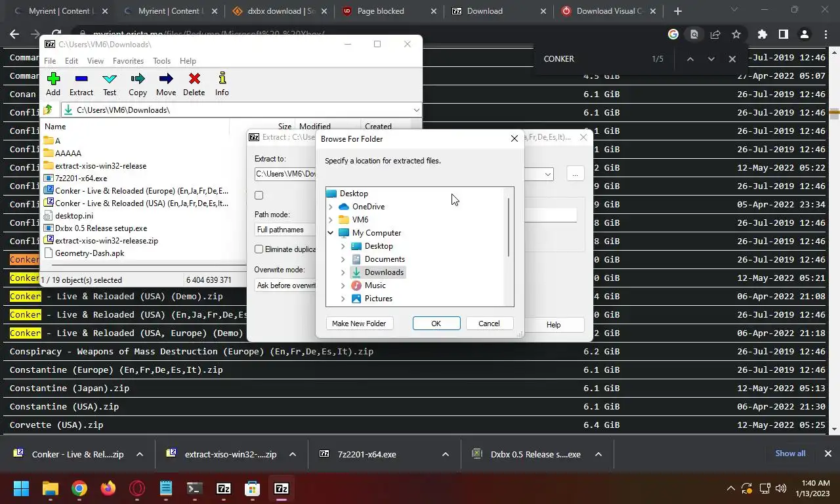Expand Desktop node under My Computer
This screenshot has height=504, width=840.
tap(343, 246)
